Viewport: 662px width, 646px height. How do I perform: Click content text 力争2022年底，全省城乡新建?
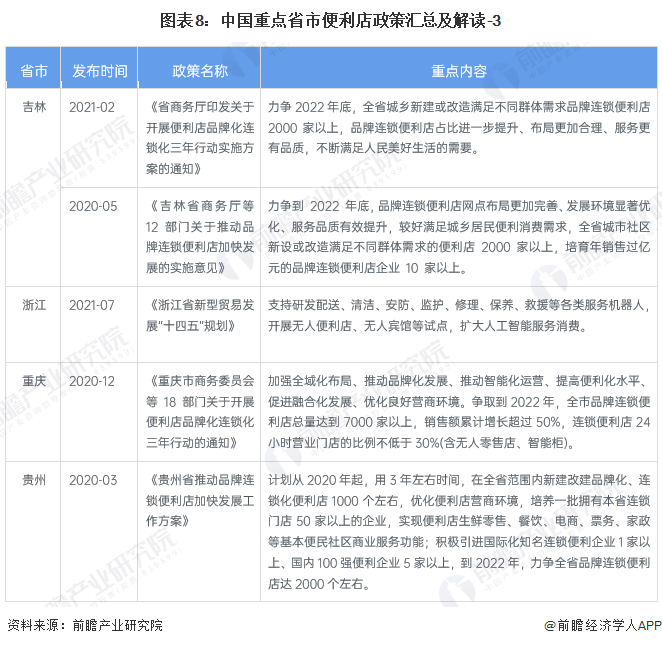pyautogui.click(x=459, y=128)
